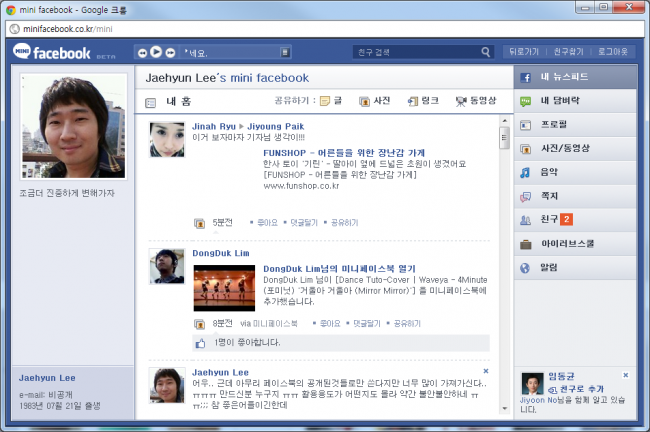Viewport: 650px width, 432px height.
Task: Click Jaehyun Lee's post thumbnail
Action: [x=167, y=386]
